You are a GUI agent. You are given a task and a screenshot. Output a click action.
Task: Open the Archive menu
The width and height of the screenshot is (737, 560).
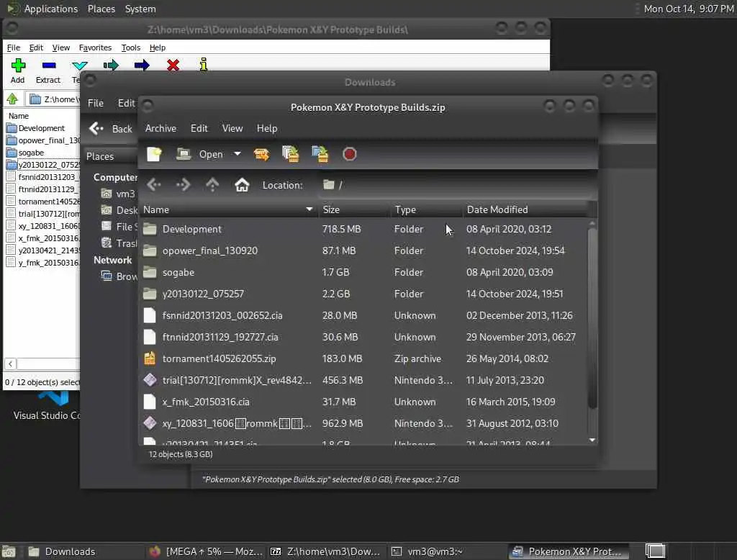[x=160, y=128]
